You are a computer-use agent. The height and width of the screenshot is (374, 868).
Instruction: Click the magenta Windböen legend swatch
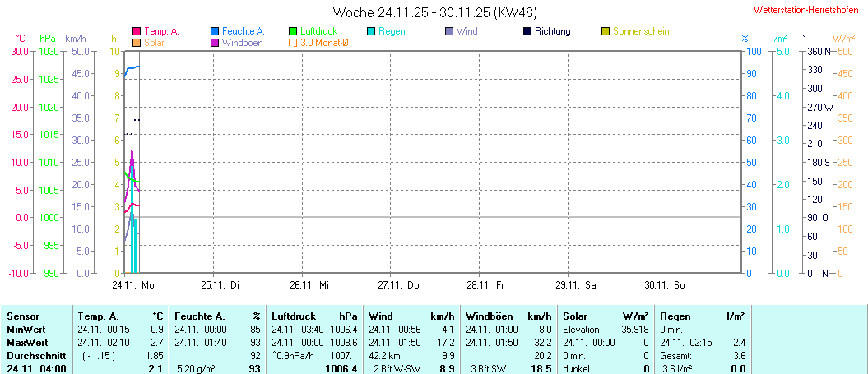click(216, 42)
